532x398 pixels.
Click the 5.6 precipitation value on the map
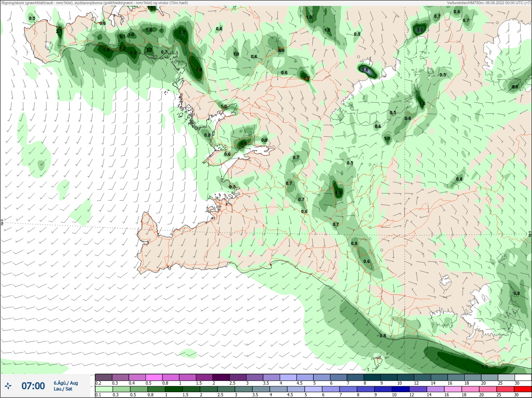(x=365, y=70)
